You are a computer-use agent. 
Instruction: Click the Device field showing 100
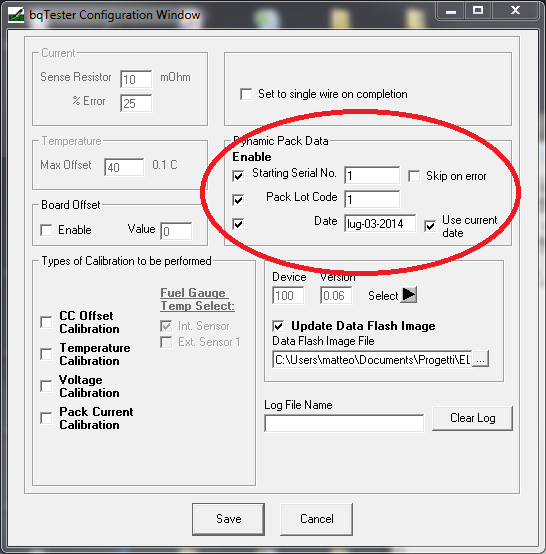click(x=288, y=295)
